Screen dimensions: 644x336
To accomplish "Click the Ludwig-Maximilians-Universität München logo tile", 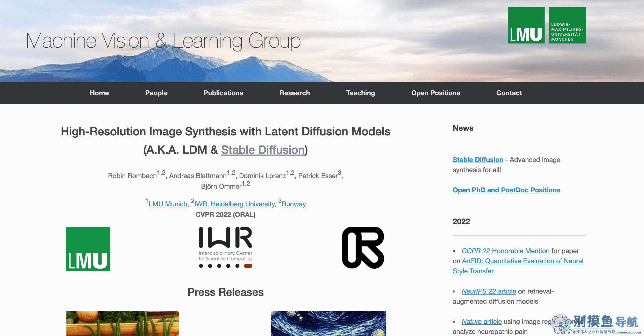I will click(567, 25).
